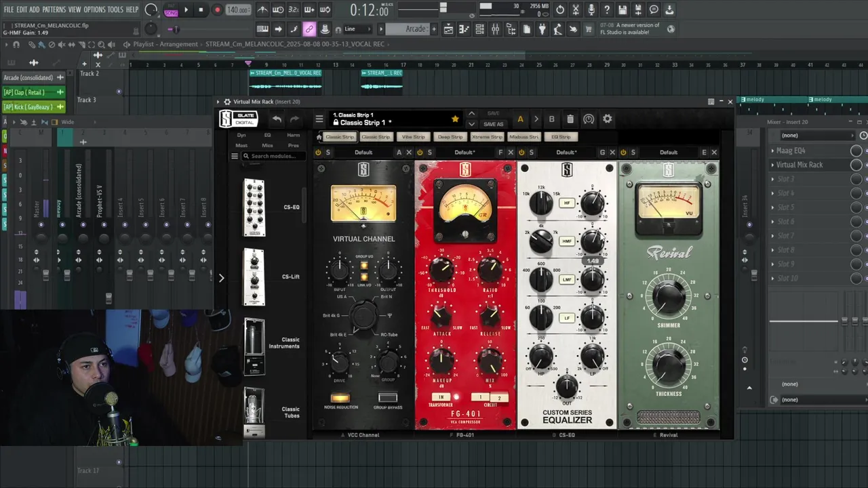Open the TOOLS menu
The height and width of the screenshot is (488, 868).
(x=115, y=9)
